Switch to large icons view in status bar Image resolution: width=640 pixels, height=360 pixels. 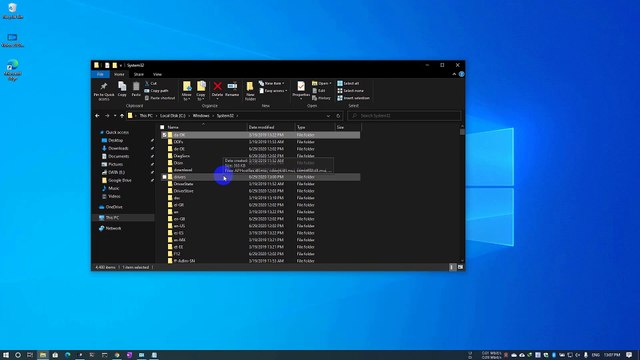(460, 267)
